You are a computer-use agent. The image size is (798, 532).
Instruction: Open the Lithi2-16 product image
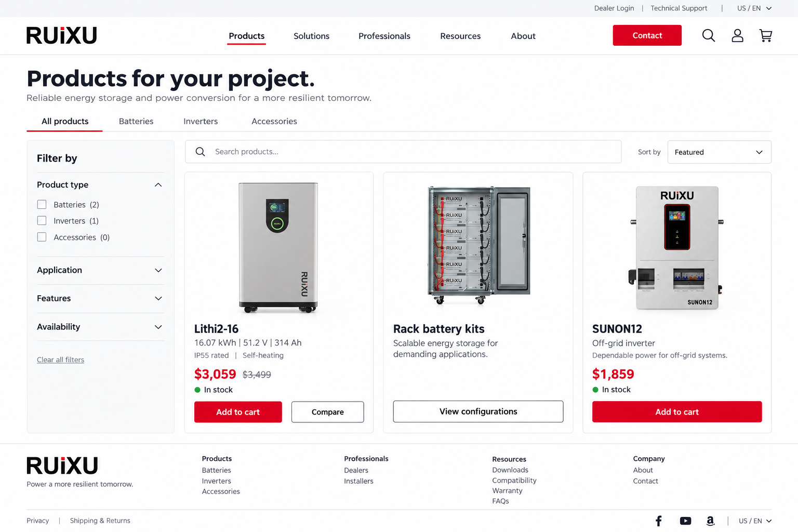[278, 247]
